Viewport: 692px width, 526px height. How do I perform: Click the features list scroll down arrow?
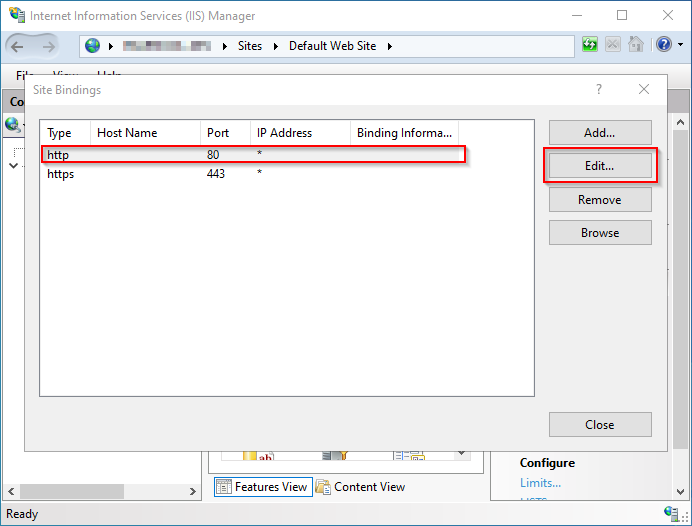click(462, 453)
